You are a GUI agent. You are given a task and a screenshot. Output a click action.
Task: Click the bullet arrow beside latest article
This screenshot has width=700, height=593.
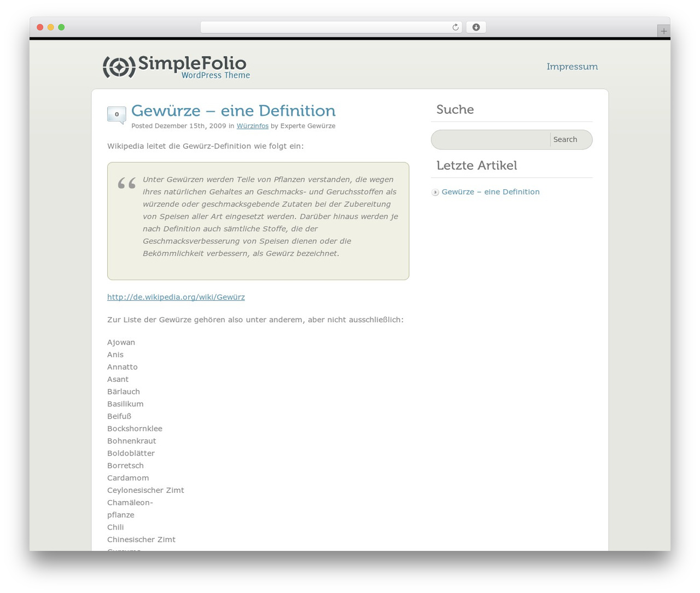435,192
